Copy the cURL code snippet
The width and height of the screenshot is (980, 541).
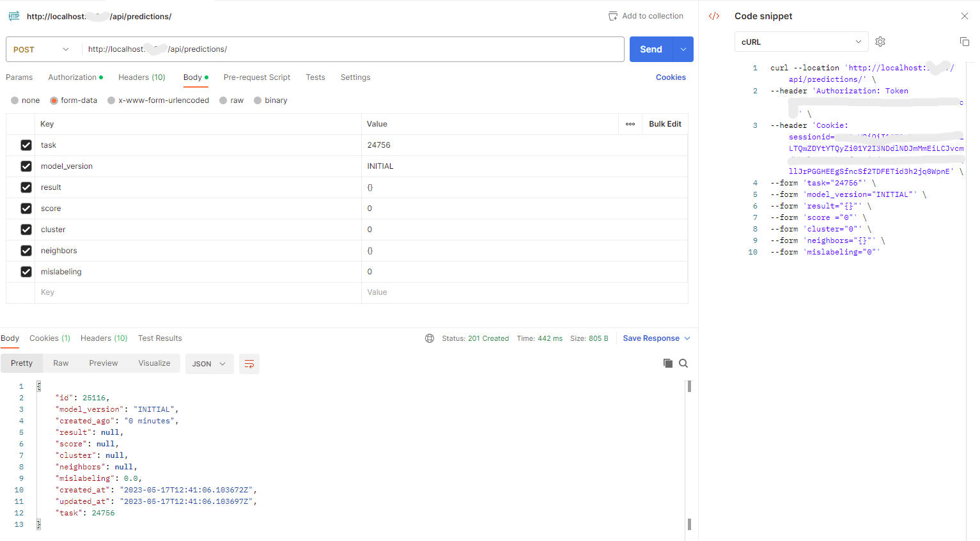click(965, 41)
